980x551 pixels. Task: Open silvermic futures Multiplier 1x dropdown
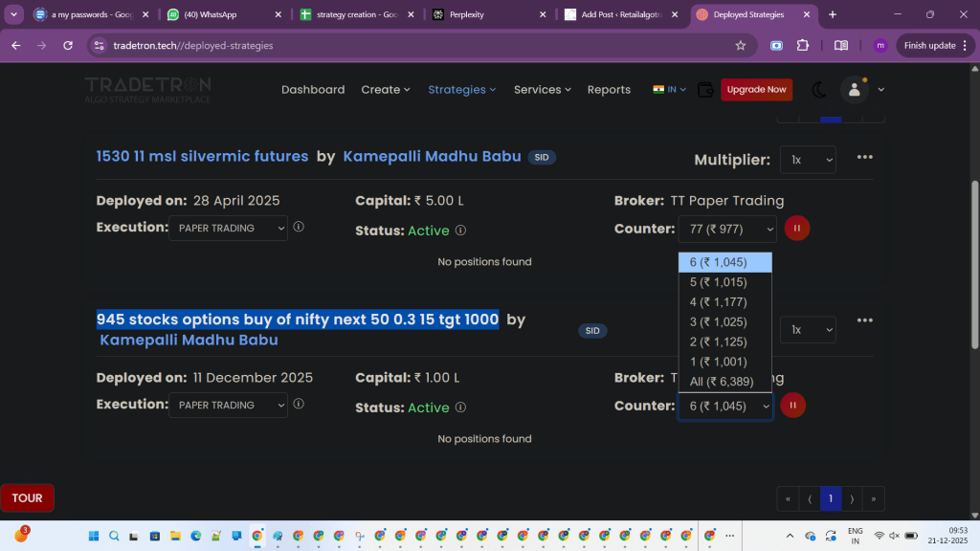click(x=808, y=160)
